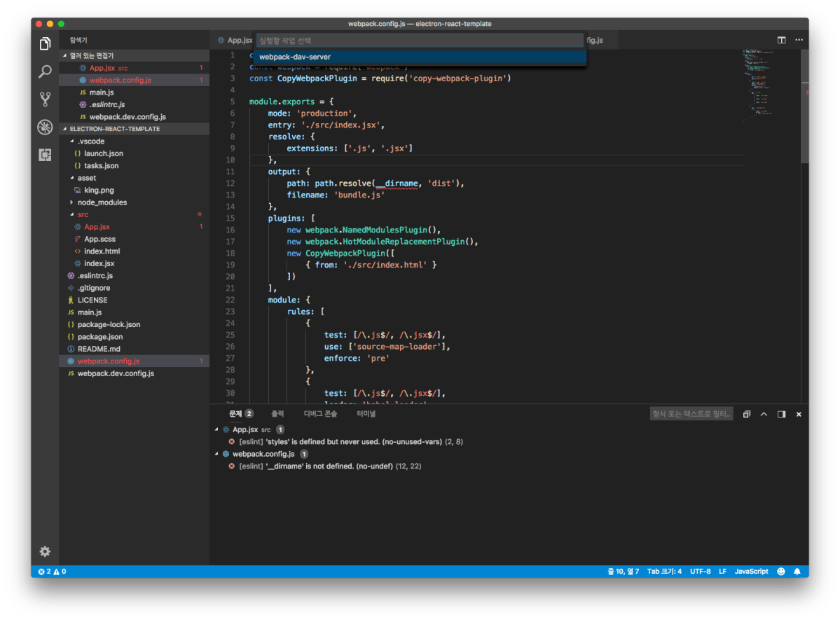This screenshot has width=840, height=622.
Task: Open .gitignore file
Action: pyautogui.click(x=134, y=288)
